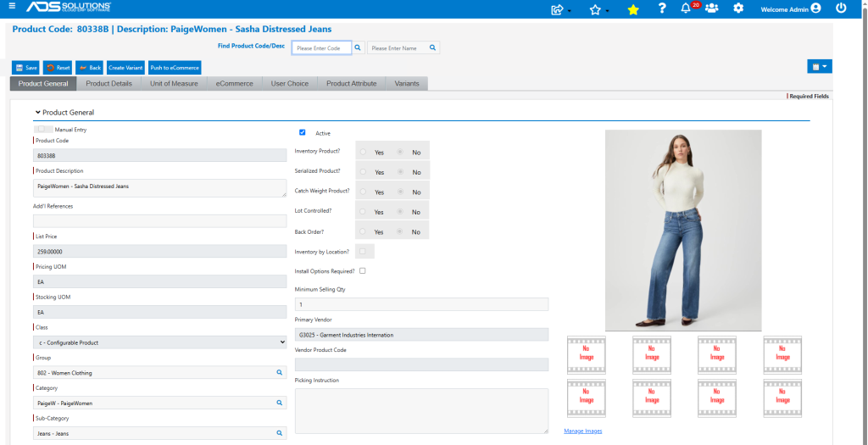Select No for Back Order
Viewport: 868px width, 445px height.
(x=400, y=231)
